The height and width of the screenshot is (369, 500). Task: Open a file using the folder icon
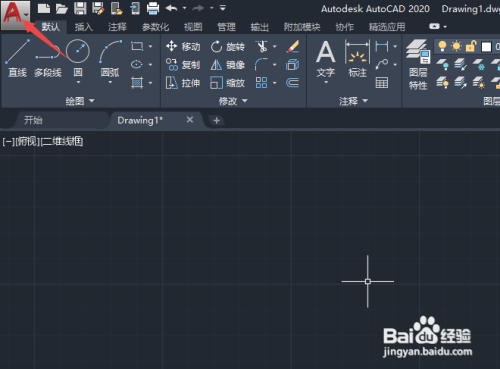tap(62, 8)
